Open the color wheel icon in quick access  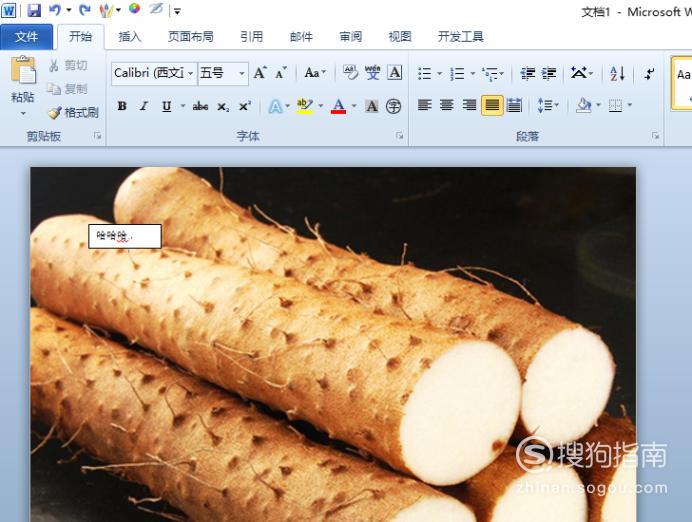[135, 8]
